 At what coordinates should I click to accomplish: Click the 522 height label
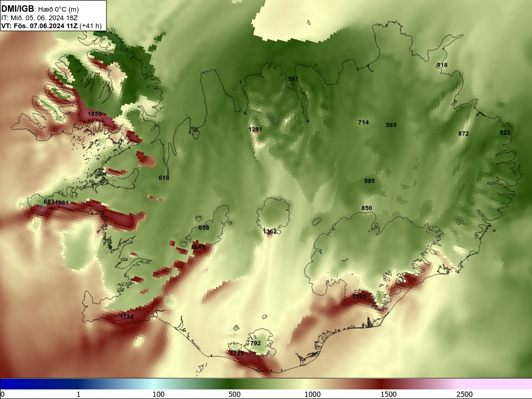pyautogui.click(x=505, y=132)
